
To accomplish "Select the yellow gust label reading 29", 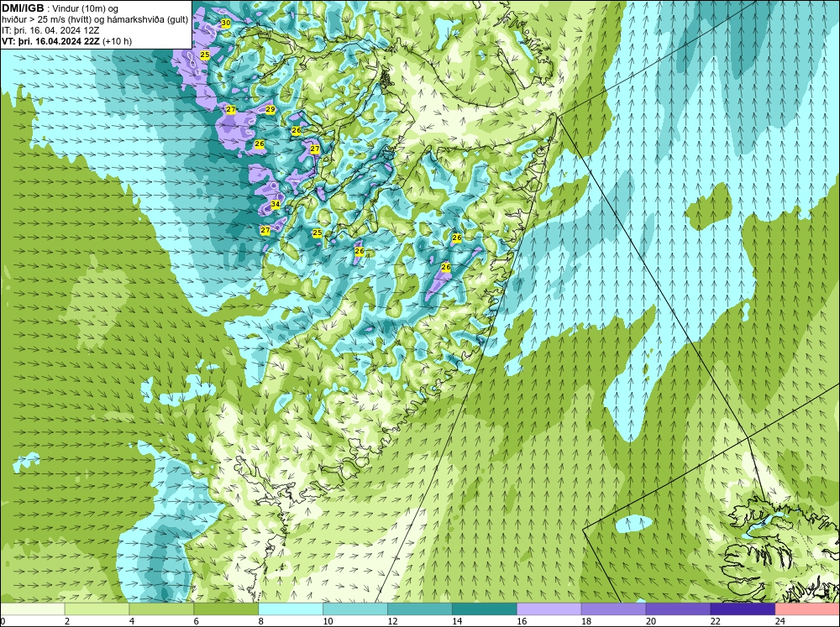I will (270, 109).
